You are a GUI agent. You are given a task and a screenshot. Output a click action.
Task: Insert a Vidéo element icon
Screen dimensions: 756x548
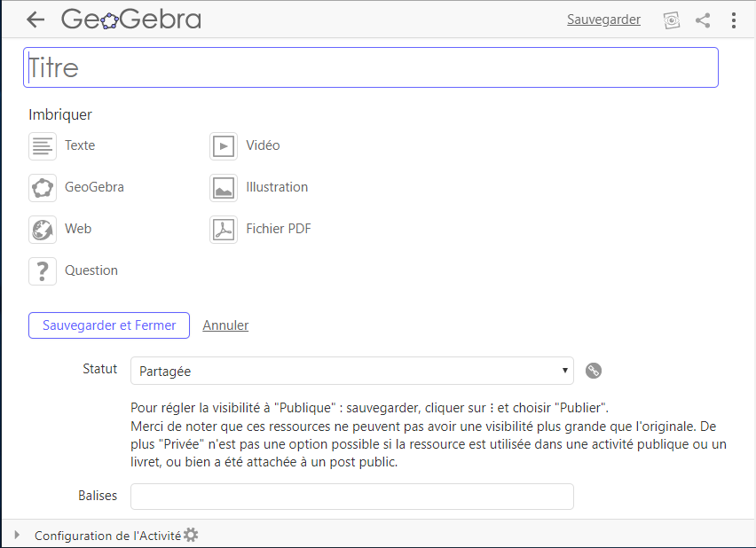point(224,146)
